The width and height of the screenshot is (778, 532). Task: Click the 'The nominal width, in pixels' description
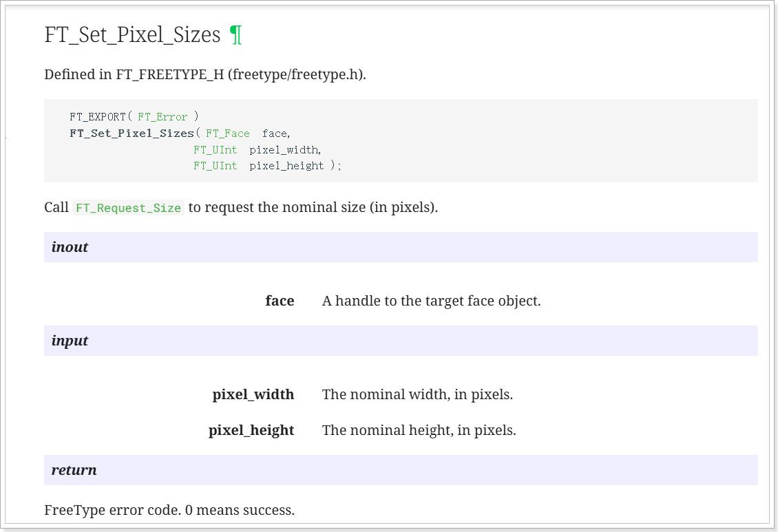pyautogui.click(x=417, y=394)
